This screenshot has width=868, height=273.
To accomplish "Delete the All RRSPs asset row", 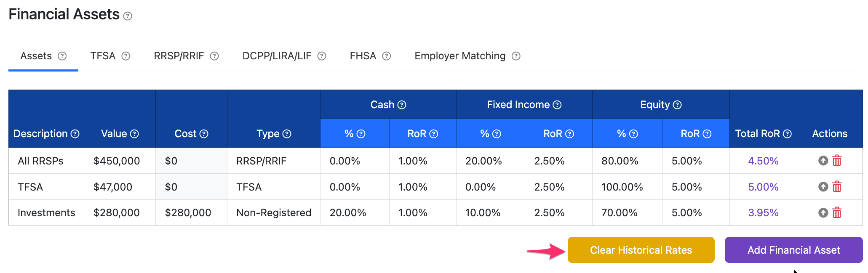I will (x=837, y=160).
